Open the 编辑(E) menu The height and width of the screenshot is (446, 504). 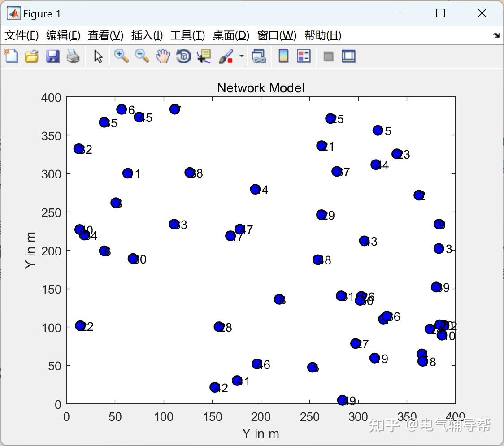click(x=63, y=35)
